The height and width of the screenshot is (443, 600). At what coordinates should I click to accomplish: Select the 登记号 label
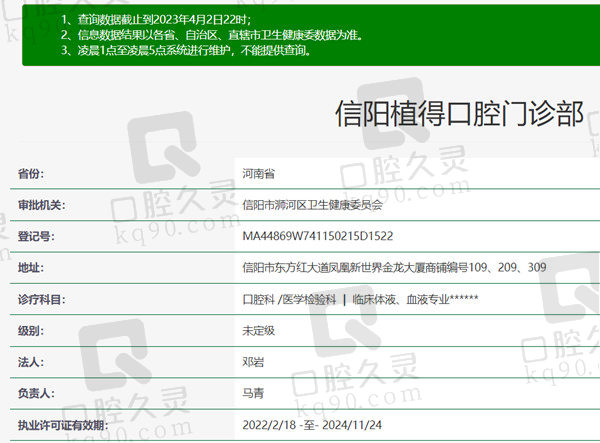click(x=36, y=236)
